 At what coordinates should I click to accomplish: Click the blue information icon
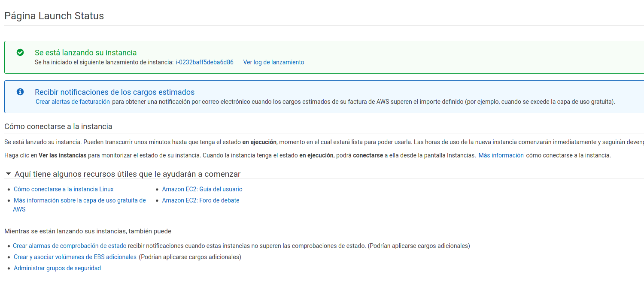tap(20, 91)
